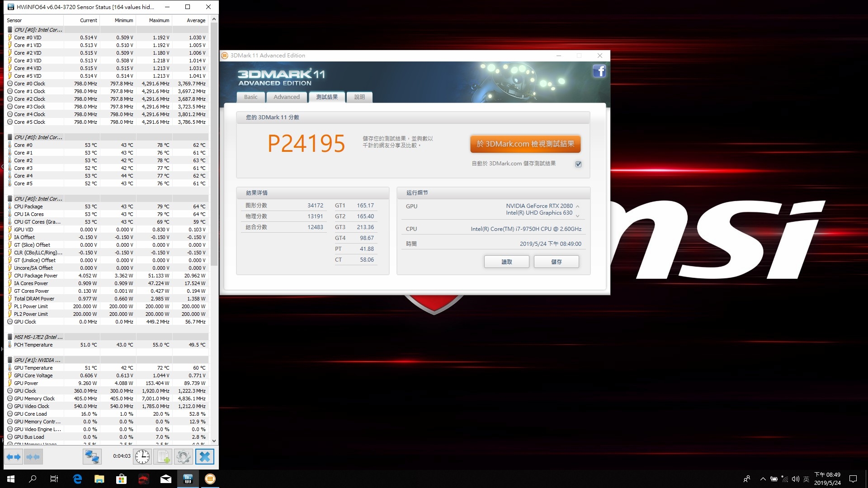
Task: View results on 3DMark.com orange button
Action: click(x=525, y=144)
